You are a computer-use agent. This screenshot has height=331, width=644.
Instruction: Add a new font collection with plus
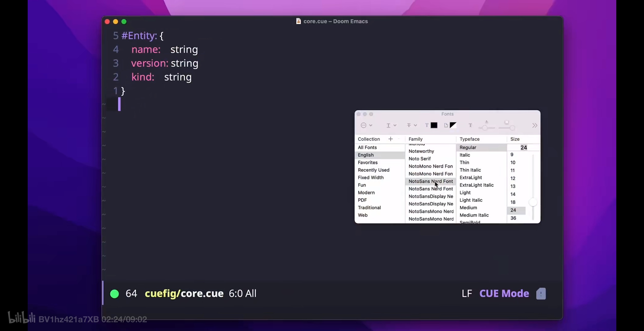(391, 139)
